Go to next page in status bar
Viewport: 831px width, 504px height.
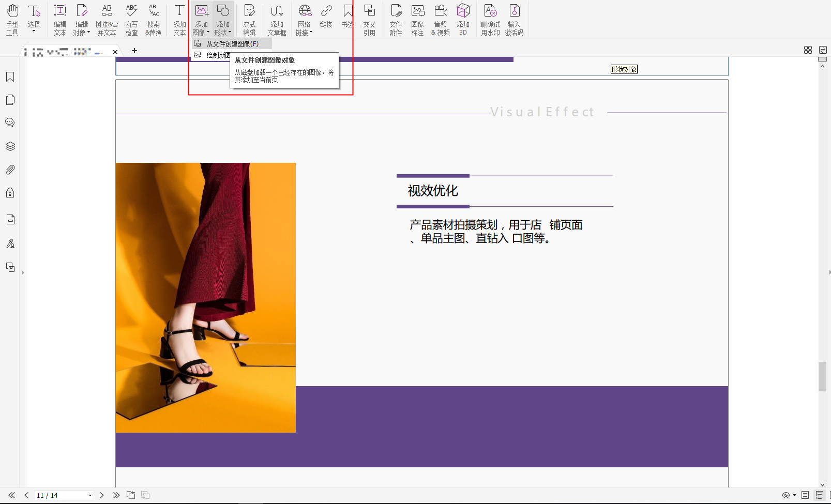pos(102,495)
